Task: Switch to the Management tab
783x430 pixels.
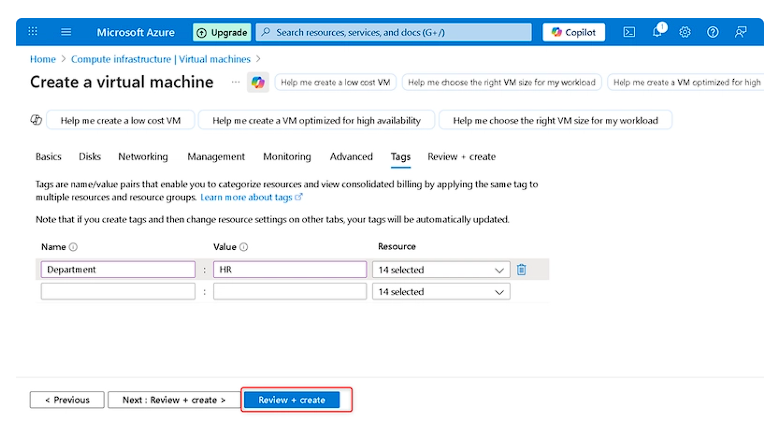Action: tap(216, 156)
